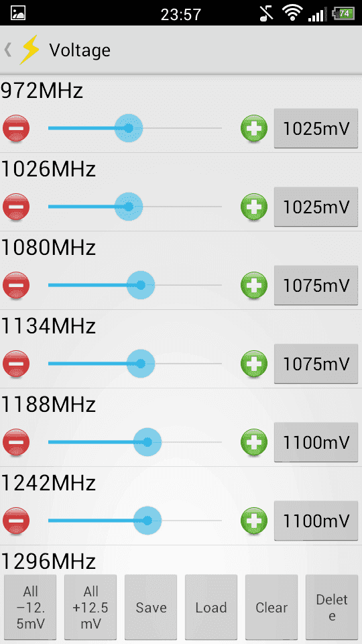Apply All −12.5mV to every frequency
Image resolution: width=362 pixels, height=644 pixels.
tap(30, 608)
